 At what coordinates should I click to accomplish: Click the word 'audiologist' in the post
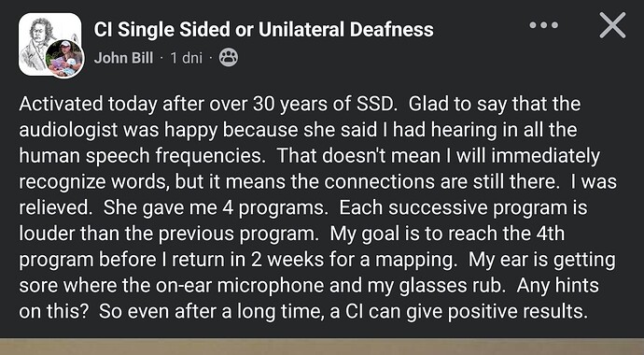click(68, 130)
